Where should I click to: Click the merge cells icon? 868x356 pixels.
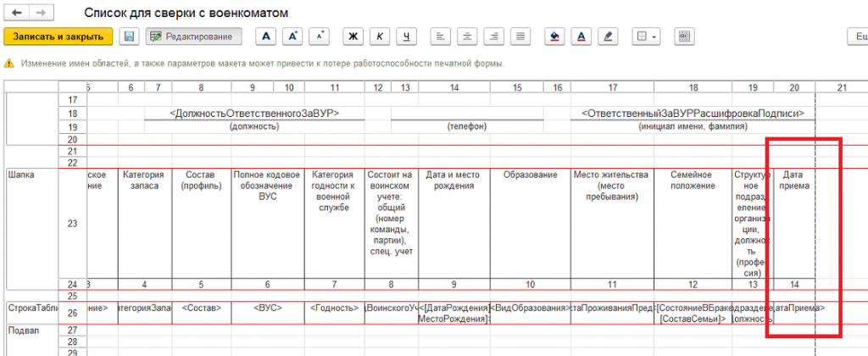684,36
